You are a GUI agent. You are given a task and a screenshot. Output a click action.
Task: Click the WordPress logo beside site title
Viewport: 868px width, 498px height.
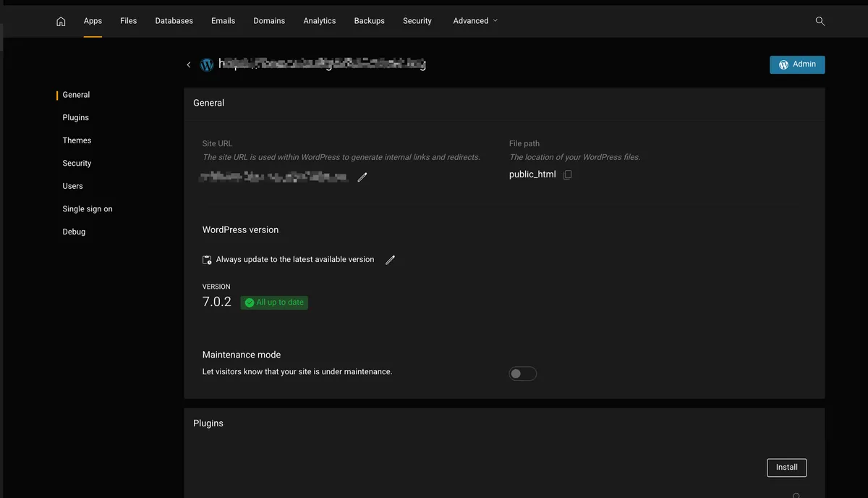(x=207, y=64)
